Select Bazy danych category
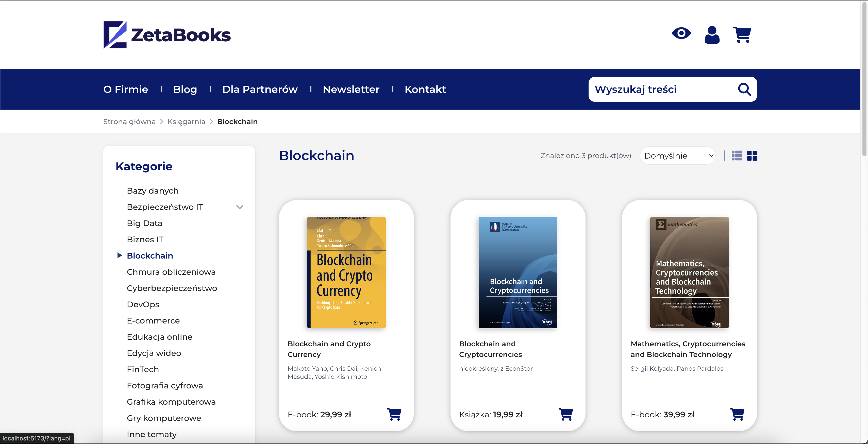The image size is (868, 444). click(153, 191)
